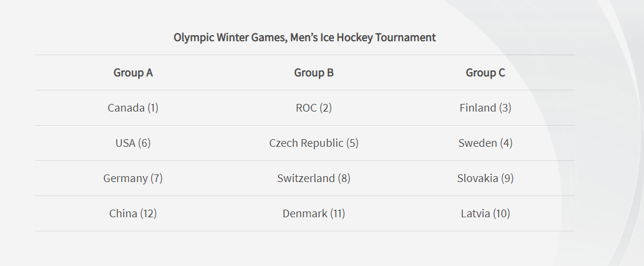
Task: Click the Finland (3) cell
Action: (x=486, y=107)
